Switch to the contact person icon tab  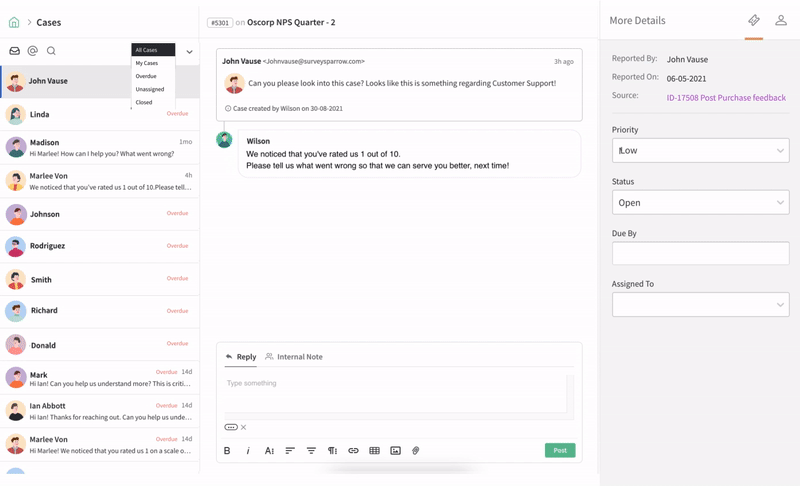(x=781, y=20)
